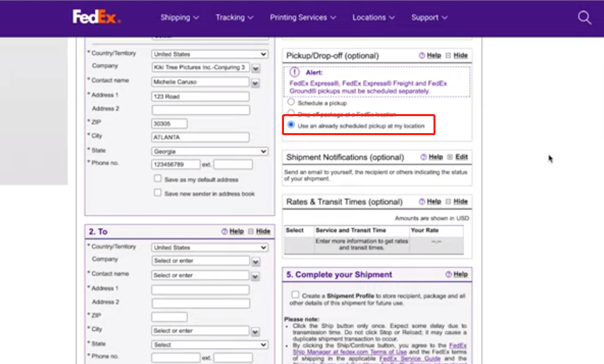Click edit icon in Shipment Notifications header
Image resolution: width=604 pixels, height=364 pixels.
point(450,157)
